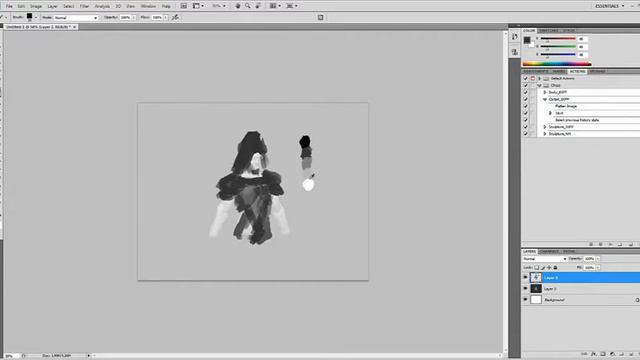This screenshot has width=640, height=360.
Task: Click the green channel slider
Action: (x=558, y=47)
